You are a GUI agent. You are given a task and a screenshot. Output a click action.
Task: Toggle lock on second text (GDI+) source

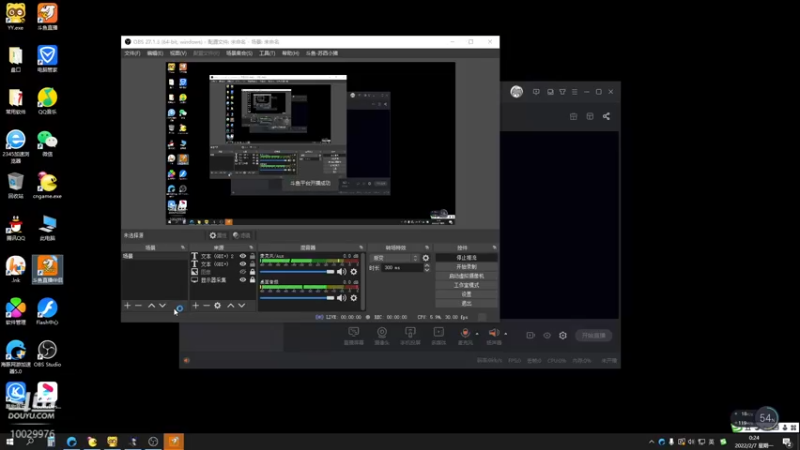tap(252, 264)
